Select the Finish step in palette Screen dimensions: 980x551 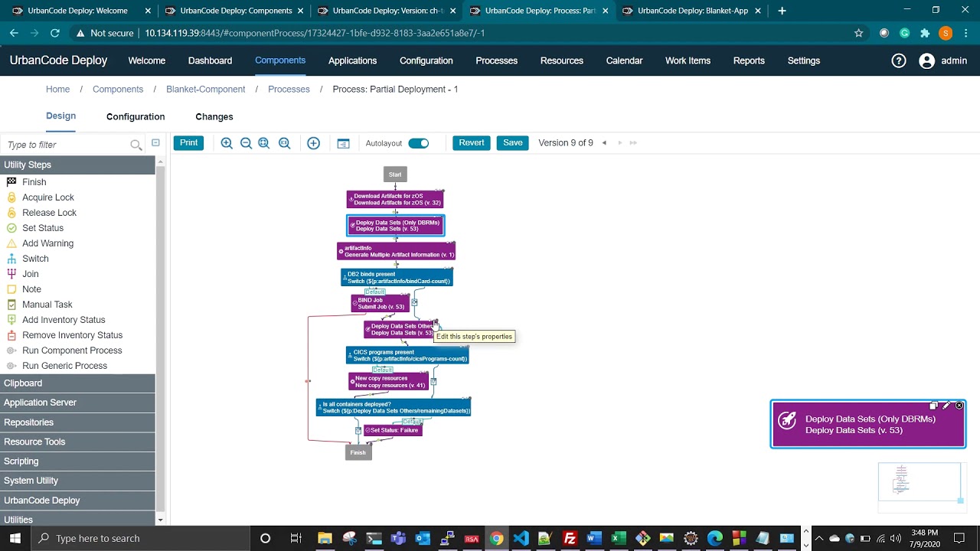(34, 182)
